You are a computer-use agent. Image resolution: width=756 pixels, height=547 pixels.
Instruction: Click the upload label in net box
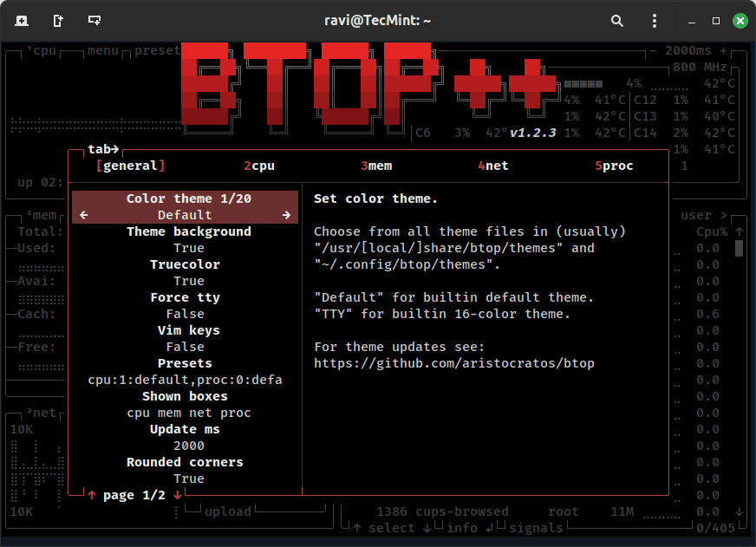(x=228, y=511)
